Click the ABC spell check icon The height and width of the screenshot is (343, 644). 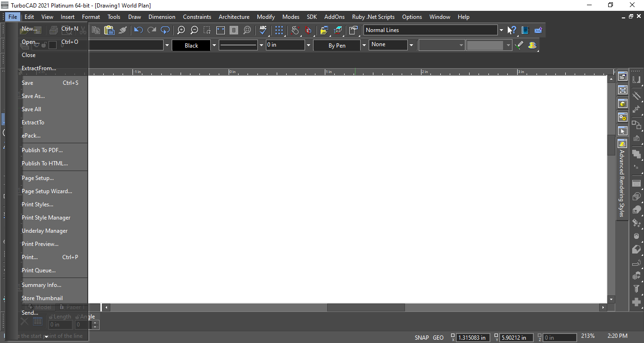[263, 30]
